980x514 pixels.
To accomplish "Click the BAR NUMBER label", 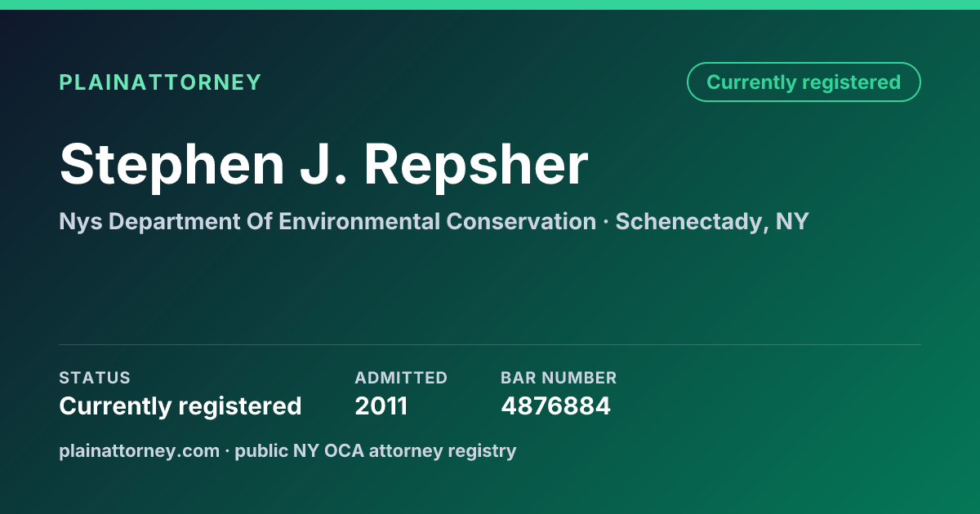I will point(559,378).
